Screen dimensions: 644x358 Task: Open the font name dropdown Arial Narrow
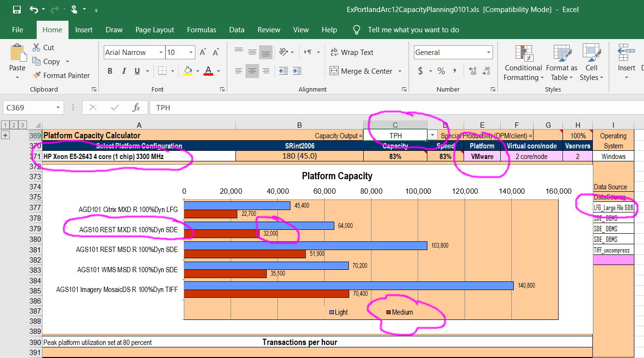[161, 53]
